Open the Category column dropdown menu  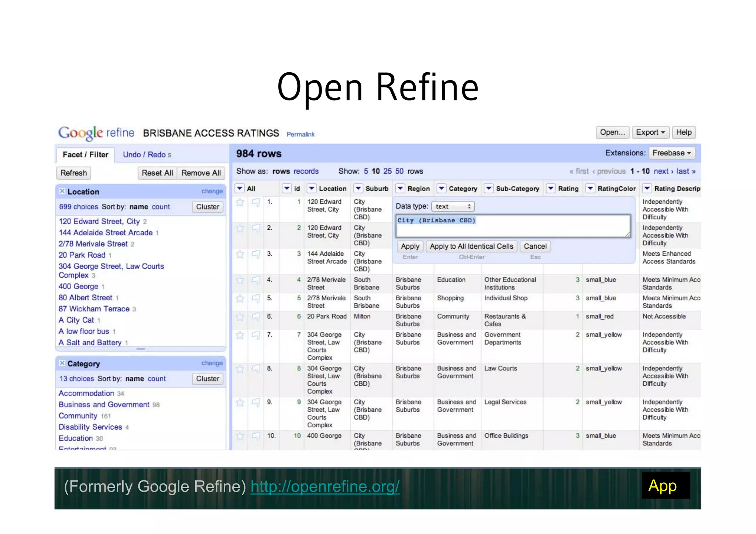(x=441, y=189)
